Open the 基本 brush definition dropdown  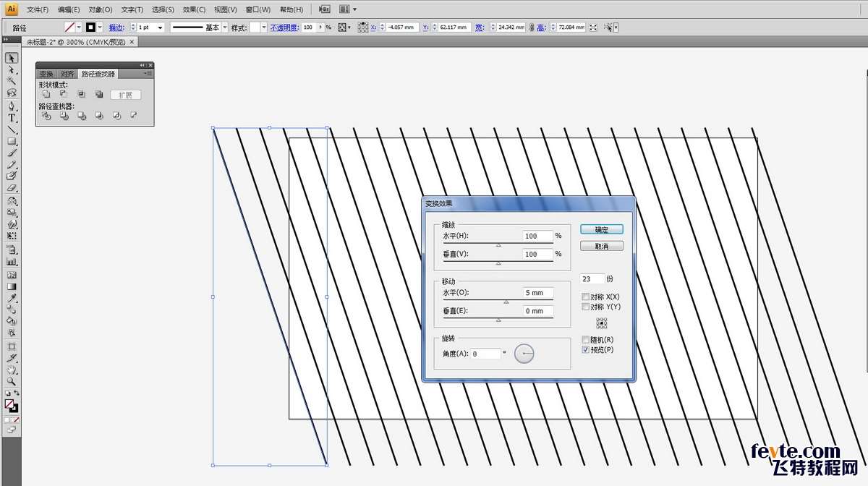coord(224,27)
